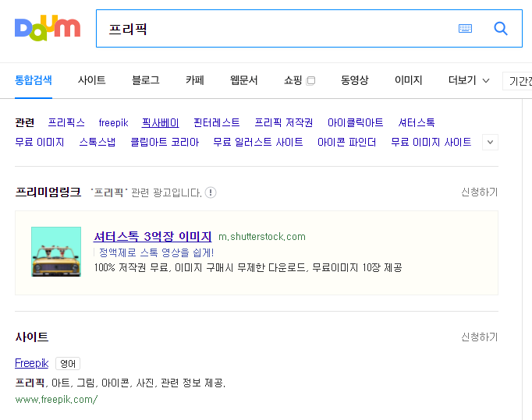Click 신청하기 in 프리미엄링크 section
The height and width of the screenshot is (420, 532).
480,192
